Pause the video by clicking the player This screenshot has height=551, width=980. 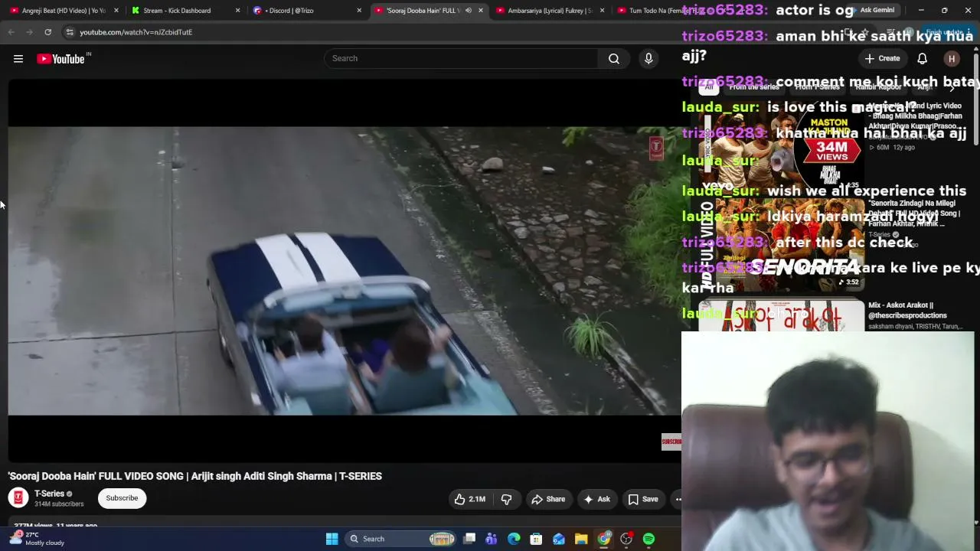coord(345,271)
